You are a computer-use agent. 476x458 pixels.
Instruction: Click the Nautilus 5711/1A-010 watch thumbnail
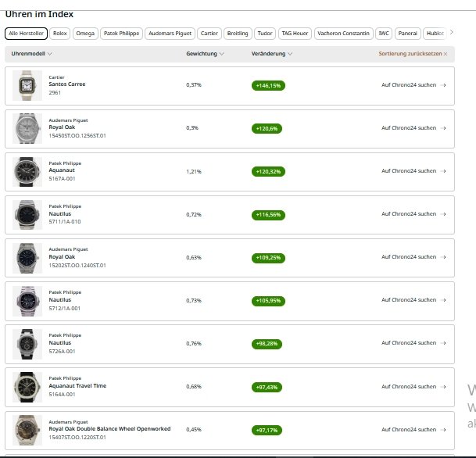[x=27, y=214]
